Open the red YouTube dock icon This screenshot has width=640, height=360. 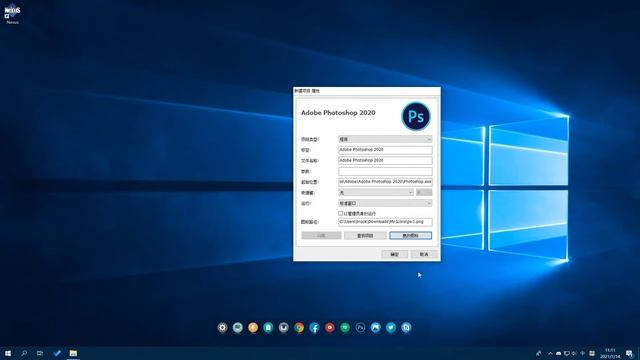[x=329, y=327]
